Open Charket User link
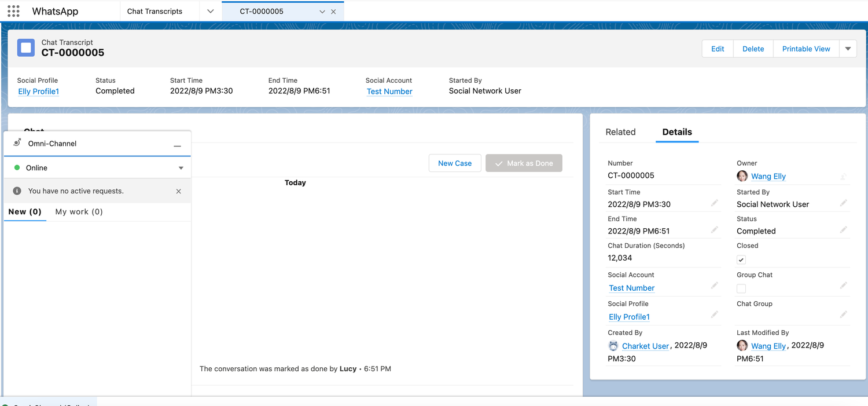868x406 pixels. (646, 346)
